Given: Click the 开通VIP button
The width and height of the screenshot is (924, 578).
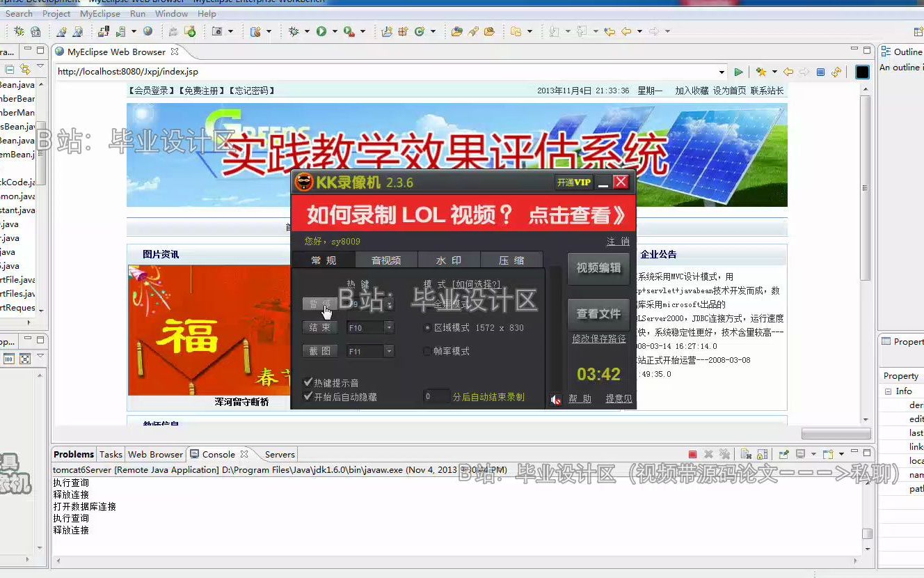Looking at the screenshot, I should click(574, 182).
